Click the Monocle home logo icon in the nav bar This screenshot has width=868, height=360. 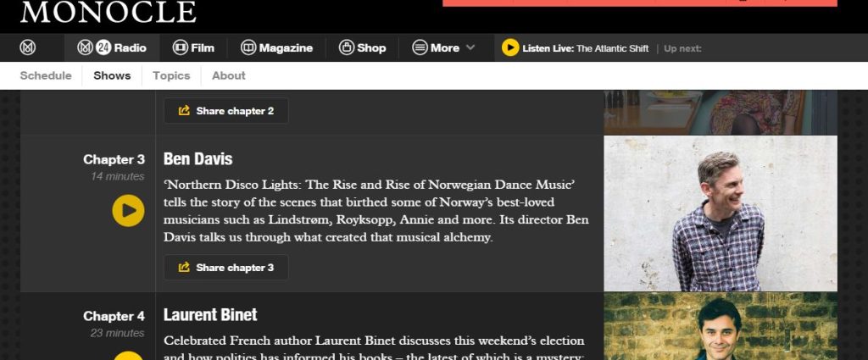28,47
